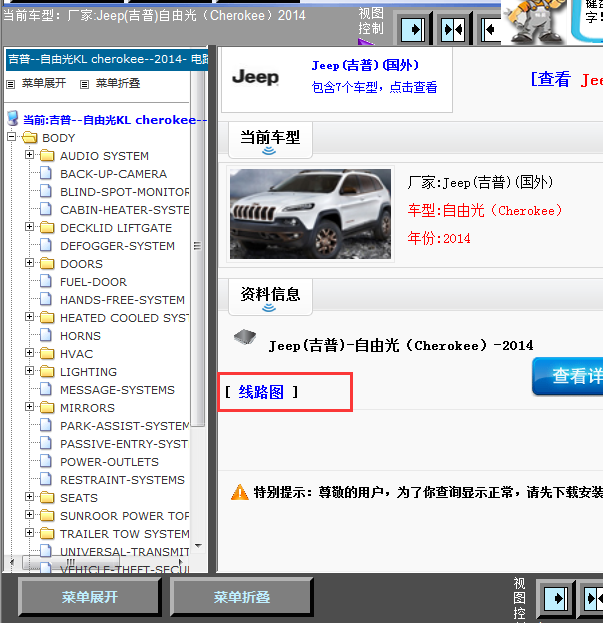The width and height of the screenshot is (603, 623).
Task: Click the BACK-UP-CAMERA page icon
Action: pyautogui.click(x=46, y=173)
